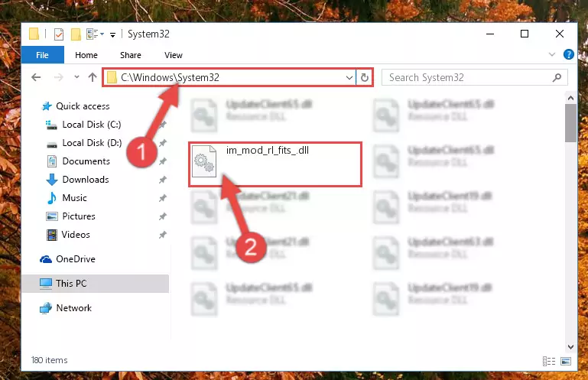The height and width of the screenshot is (380, 588).
Task: Click the address bar path C:\Windows\System32
Action: (170, 77)
